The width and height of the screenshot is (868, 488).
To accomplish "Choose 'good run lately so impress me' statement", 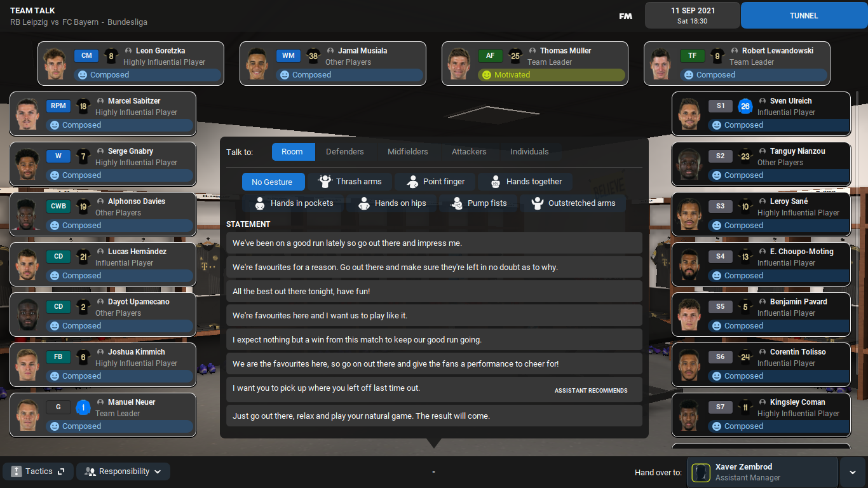I will pos(434,243).
